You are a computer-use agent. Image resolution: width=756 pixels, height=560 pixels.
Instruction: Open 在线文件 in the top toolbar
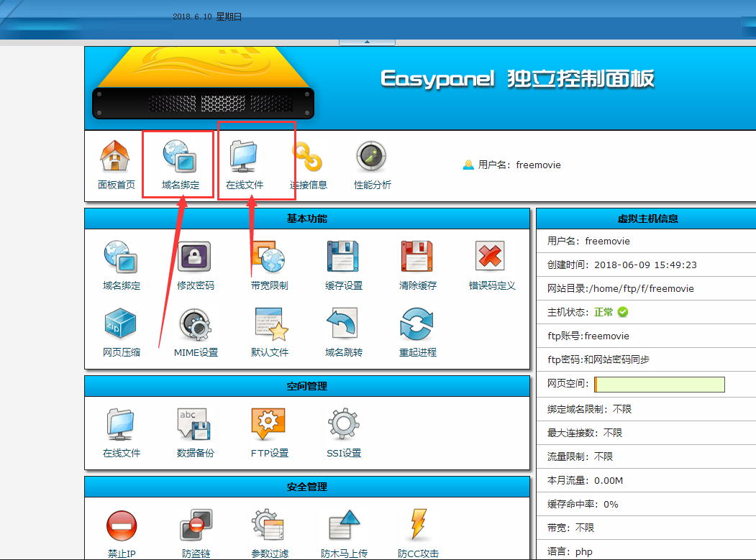pos(244,156)
